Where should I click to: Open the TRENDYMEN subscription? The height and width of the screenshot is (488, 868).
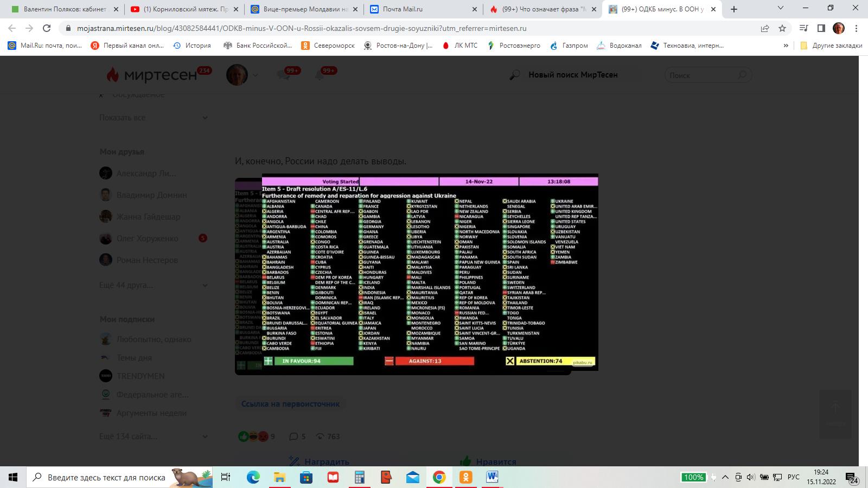(x=132, y=376)
